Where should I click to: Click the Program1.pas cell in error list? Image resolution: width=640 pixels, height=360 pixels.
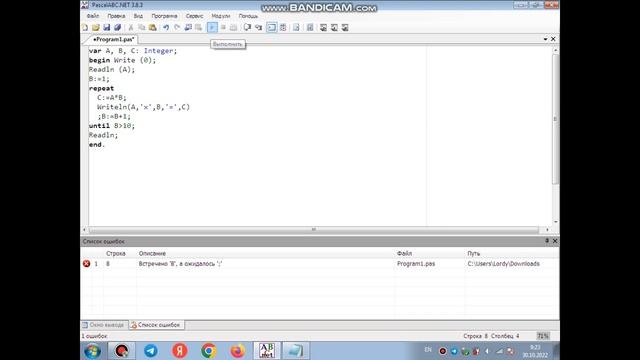tap(416, 264)
